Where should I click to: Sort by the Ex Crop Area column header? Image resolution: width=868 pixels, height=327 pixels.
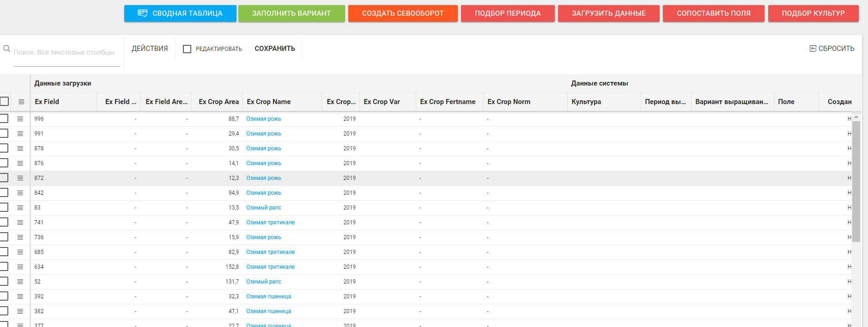pos(219,102)
